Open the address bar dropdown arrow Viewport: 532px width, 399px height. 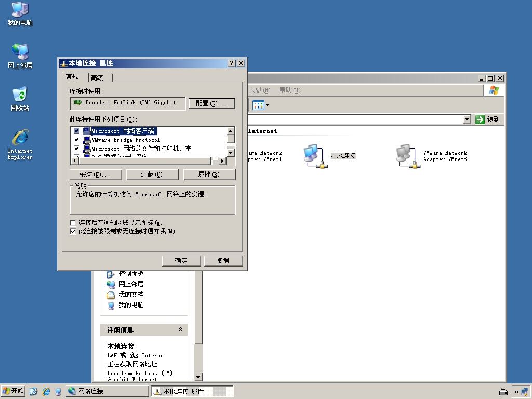point(467,119)
